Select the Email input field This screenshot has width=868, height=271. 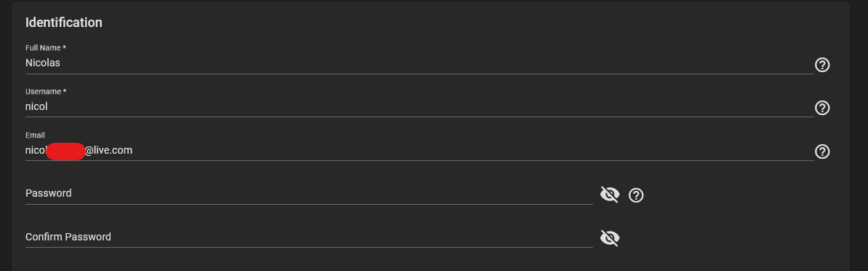[x=419, y=150]
